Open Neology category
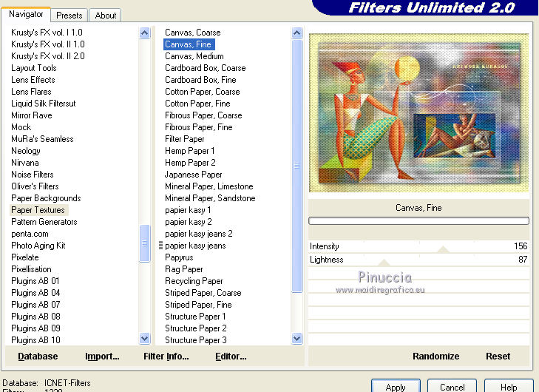Viewport: 539px width, 392px height. (x=25, y=151)
